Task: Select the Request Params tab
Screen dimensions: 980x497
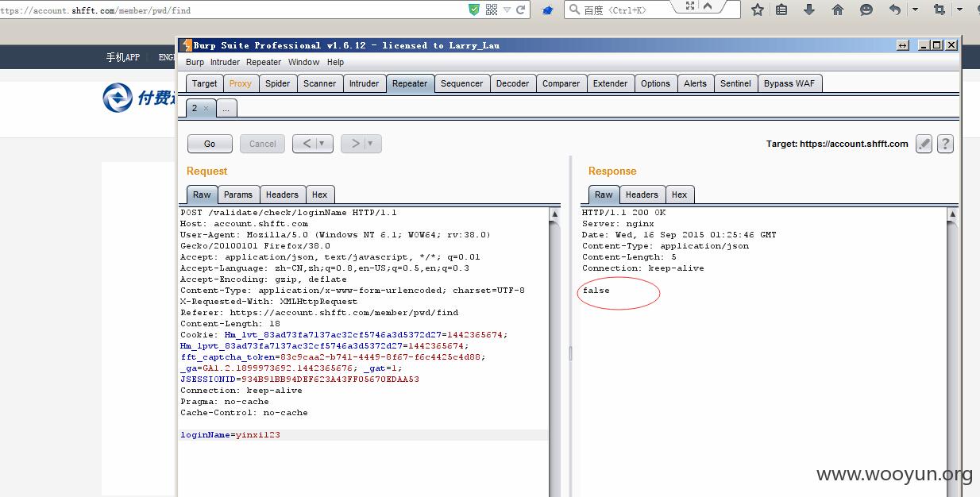Action: tap(237, 195)
